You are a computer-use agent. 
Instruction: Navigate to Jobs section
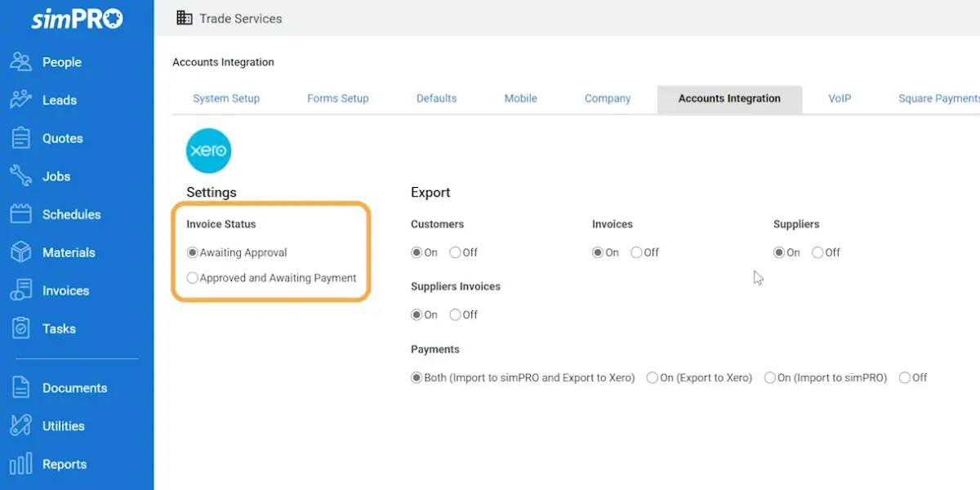point(56,176)
